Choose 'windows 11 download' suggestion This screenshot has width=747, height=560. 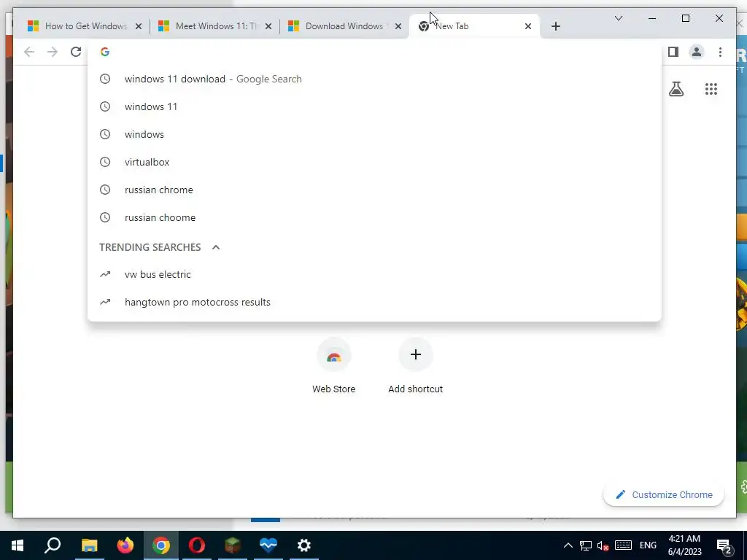[374, 79]
